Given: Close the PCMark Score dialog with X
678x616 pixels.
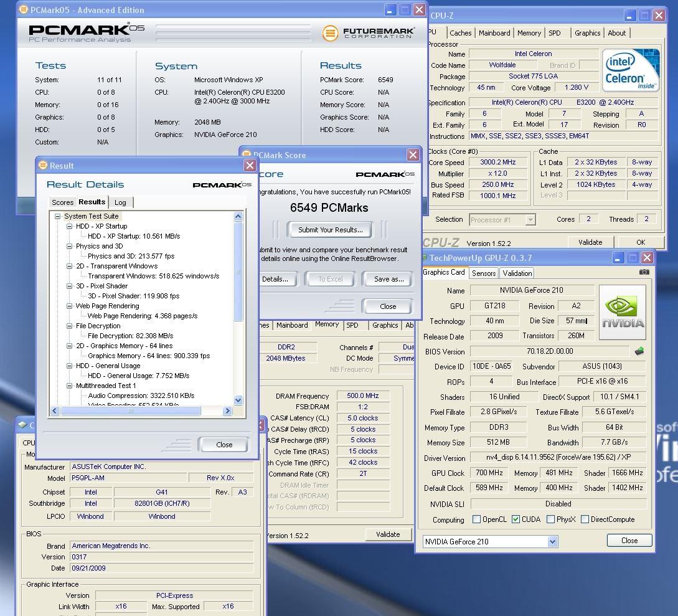Looking at the screenshot, I should point(413,154).
